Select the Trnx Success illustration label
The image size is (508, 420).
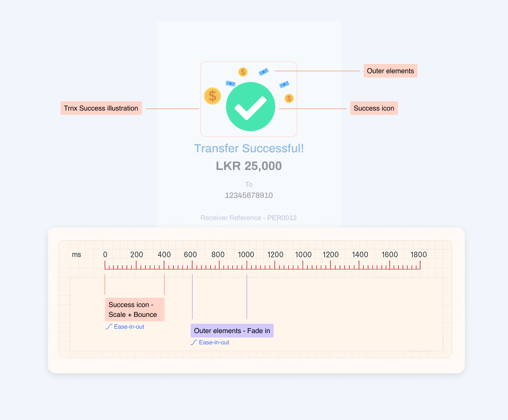coord(101,108)
